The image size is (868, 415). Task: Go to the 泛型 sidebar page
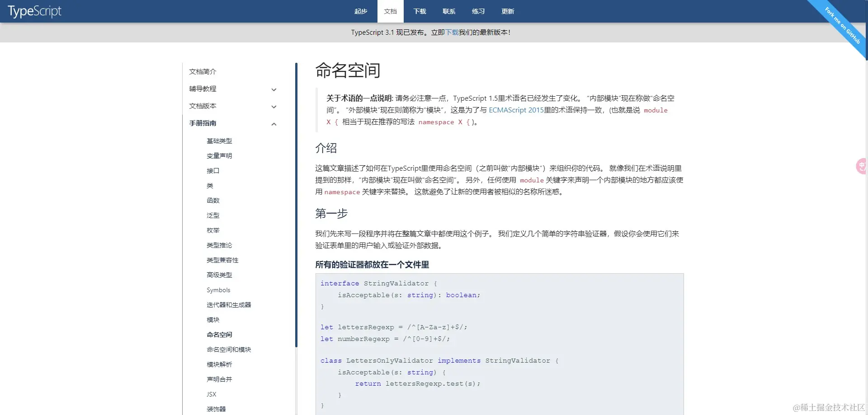(213, 215)
